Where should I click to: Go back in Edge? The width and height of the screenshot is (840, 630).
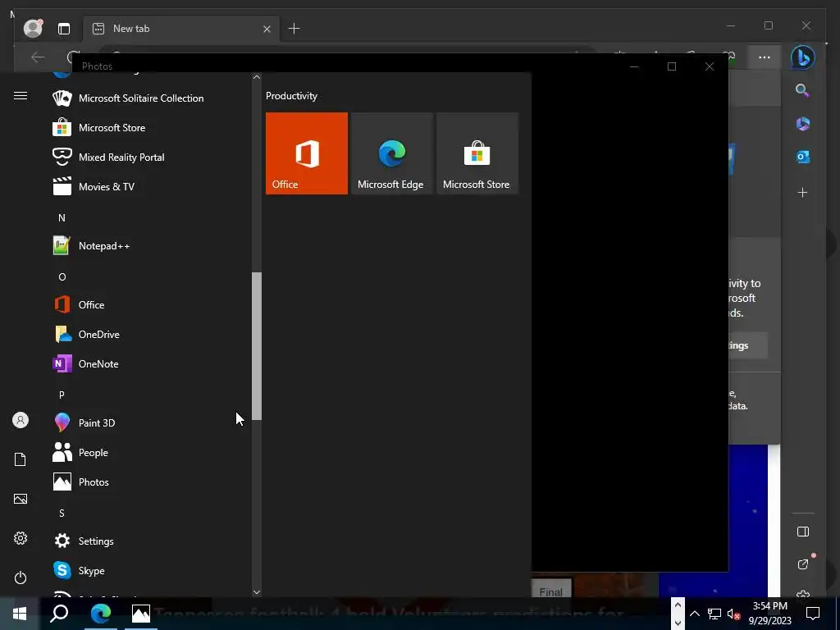[38, 57]
